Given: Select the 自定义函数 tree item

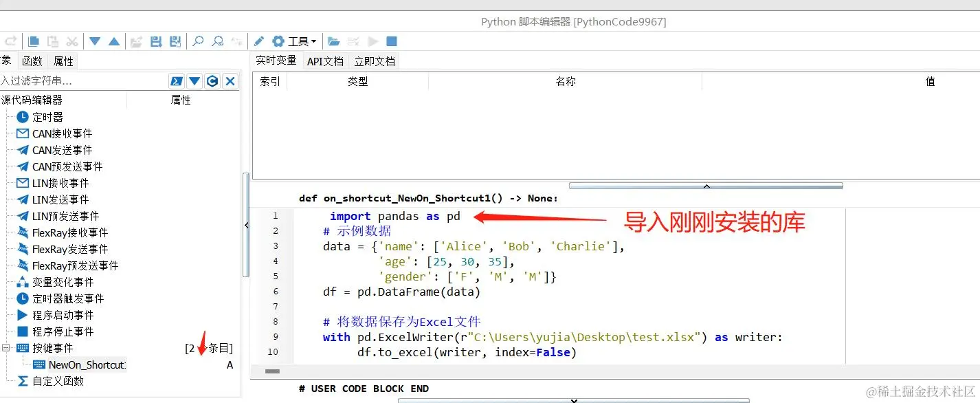Looking at the screenshot, I should click(58, 381).
